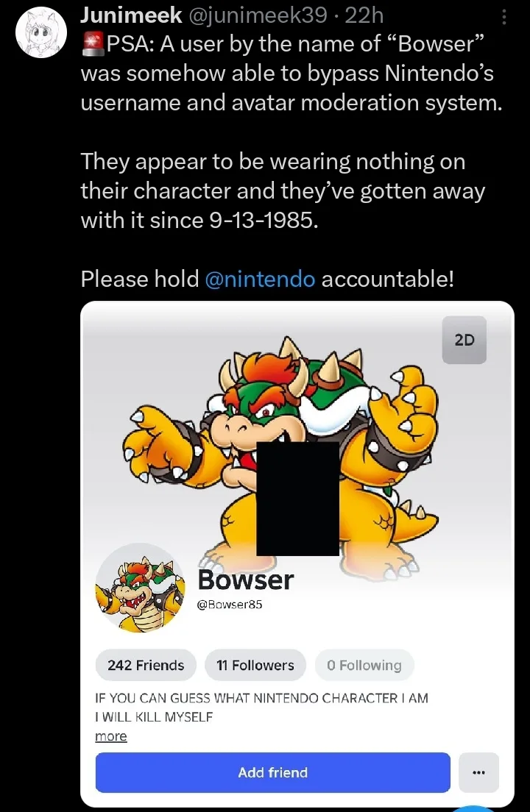View the 11 Followers list

[x=255, y=665]
